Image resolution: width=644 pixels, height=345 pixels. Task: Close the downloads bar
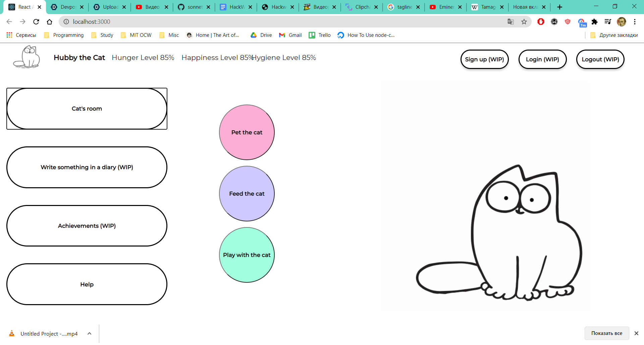636,333
